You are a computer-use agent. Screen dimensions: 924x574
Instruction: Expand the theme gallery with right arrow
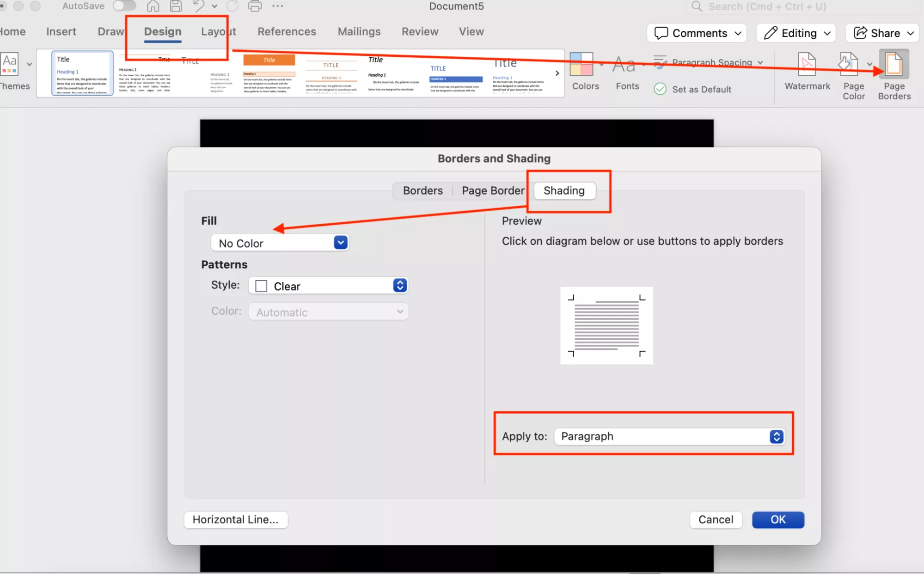[557, 73]
